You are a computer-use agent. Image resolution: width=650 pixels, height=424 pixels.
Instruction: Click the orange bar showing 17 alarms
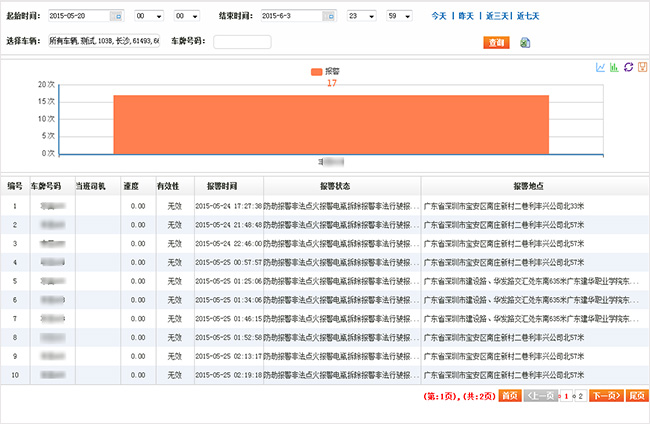(331, 125)
